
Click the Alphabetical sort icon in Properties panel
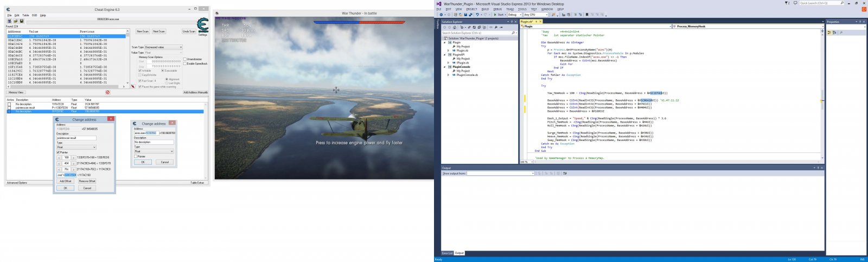point(834,33)
